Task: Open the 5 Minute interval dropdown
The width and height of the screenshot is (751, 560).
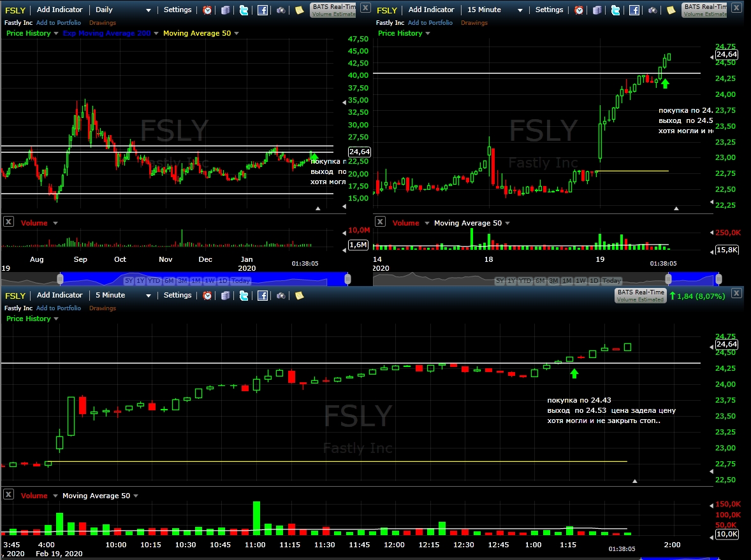Action: click(x=122, y=296)
